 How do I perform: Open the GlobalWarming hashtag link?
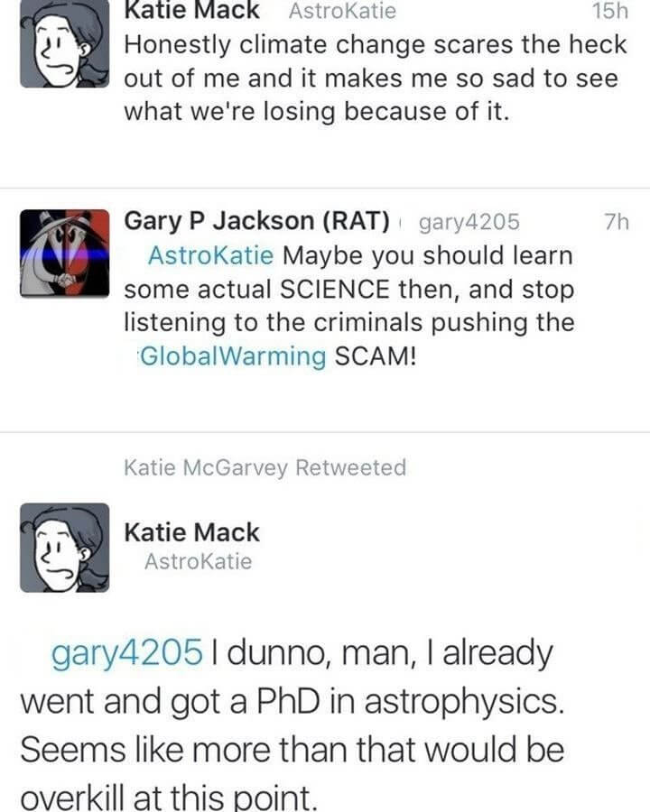[234, 355]
